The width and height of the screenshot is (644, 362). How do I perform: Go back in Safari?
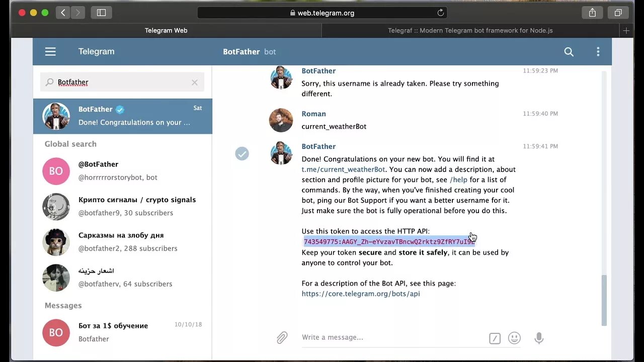pos(63,13)
